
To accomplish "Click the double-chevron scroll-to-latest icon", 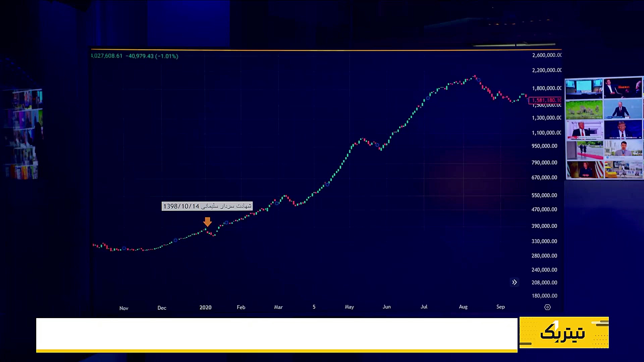I will pos(514,282).
